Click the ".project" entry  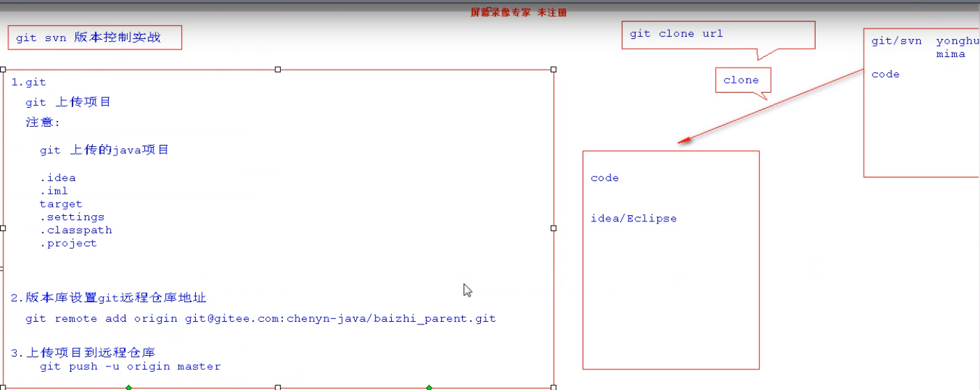point(68,243)
